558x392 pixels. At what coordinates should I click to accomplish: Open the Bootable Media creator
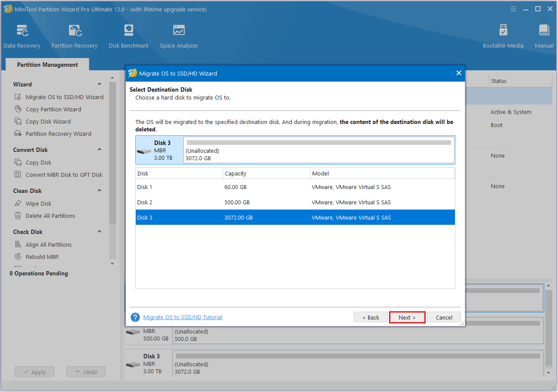pos(503,35)
